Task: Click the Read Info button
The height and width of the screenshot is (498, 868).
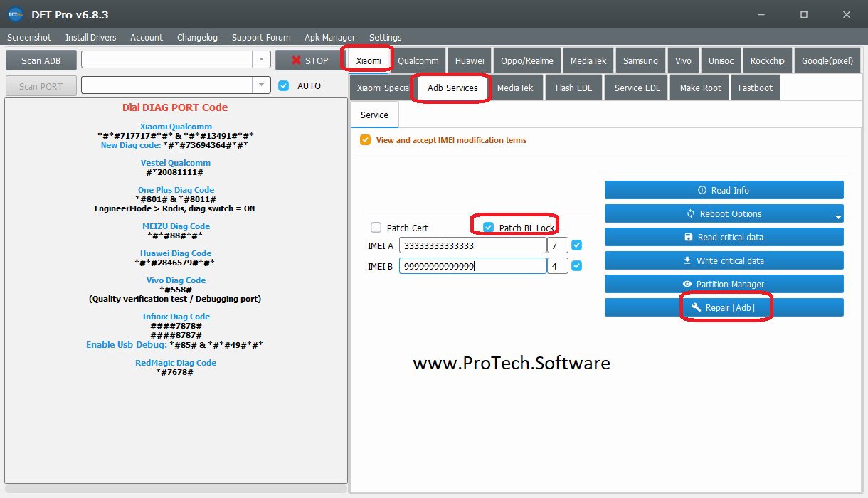Action: point(724,190)
